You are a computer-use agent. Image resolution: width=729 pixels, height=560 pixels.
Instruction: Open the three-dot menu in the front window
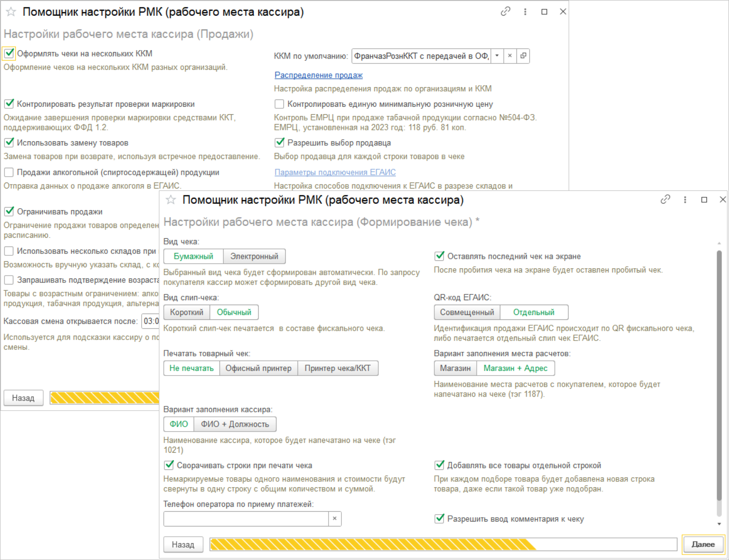pos(685,200)
